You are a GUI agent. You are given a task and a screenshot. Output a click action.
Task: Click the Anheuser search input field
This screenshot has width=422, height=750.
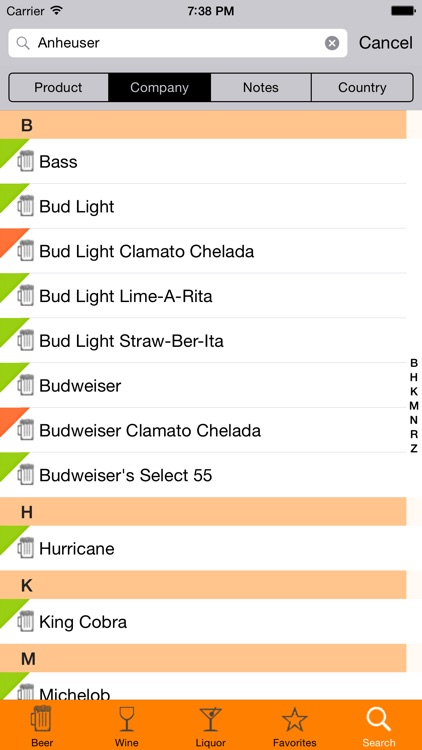pos(178,43)
